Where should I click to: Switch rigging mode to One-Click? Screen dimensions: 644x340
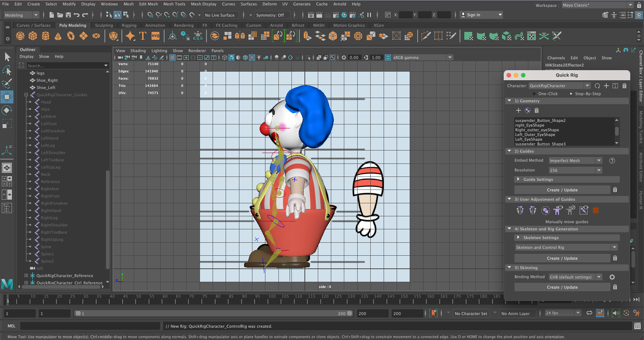coord(534,93)
